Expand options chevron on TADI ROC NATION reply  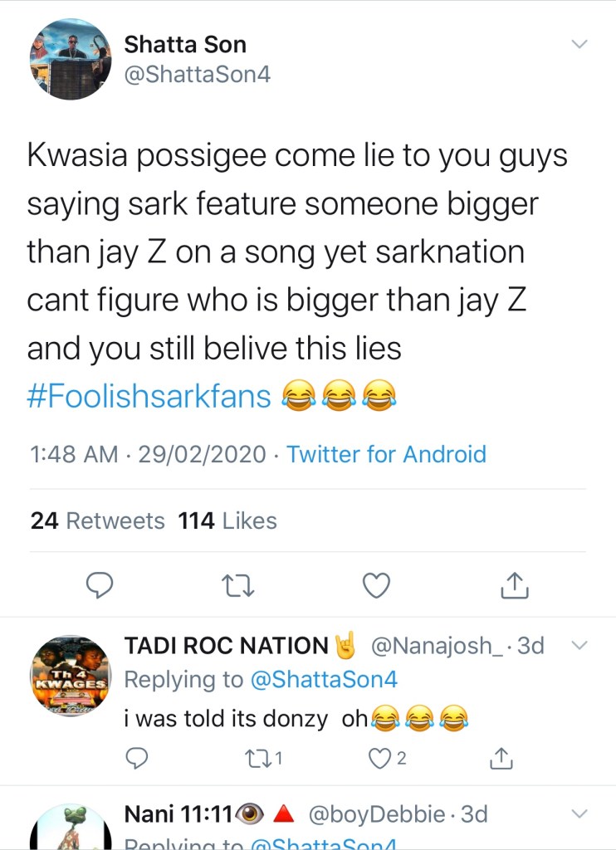pyautogui.click(x=579, y=646)
